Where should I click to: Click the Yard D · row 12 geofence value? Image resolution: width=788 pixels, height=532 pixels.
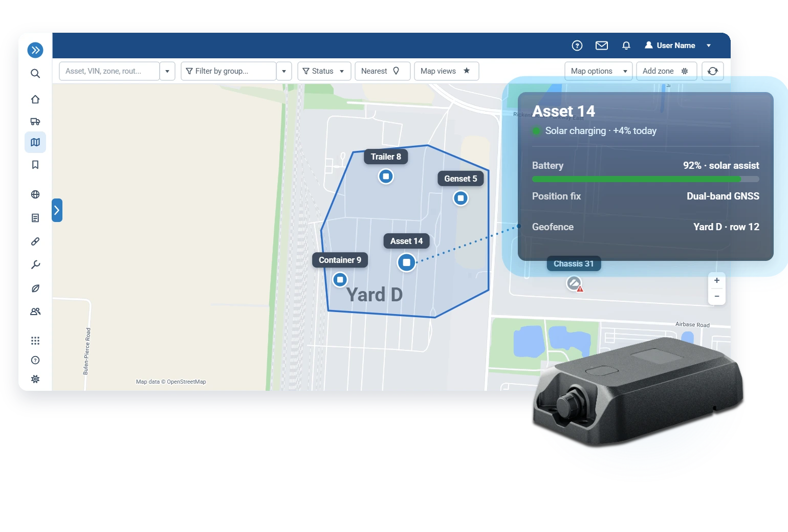coord(726,227)
